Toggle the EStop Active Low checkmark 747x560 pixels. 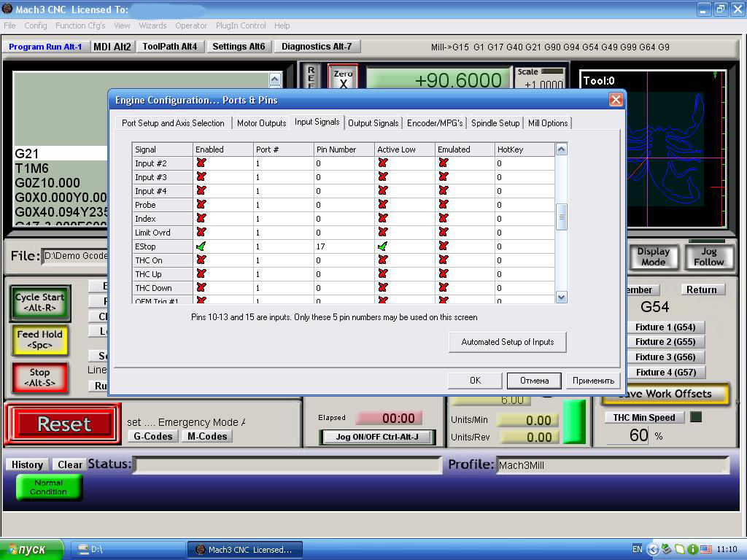click(x=382, y=246)
